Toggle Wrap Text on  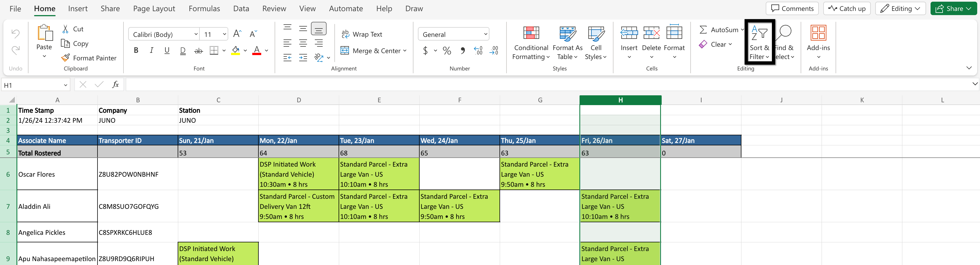362,34
